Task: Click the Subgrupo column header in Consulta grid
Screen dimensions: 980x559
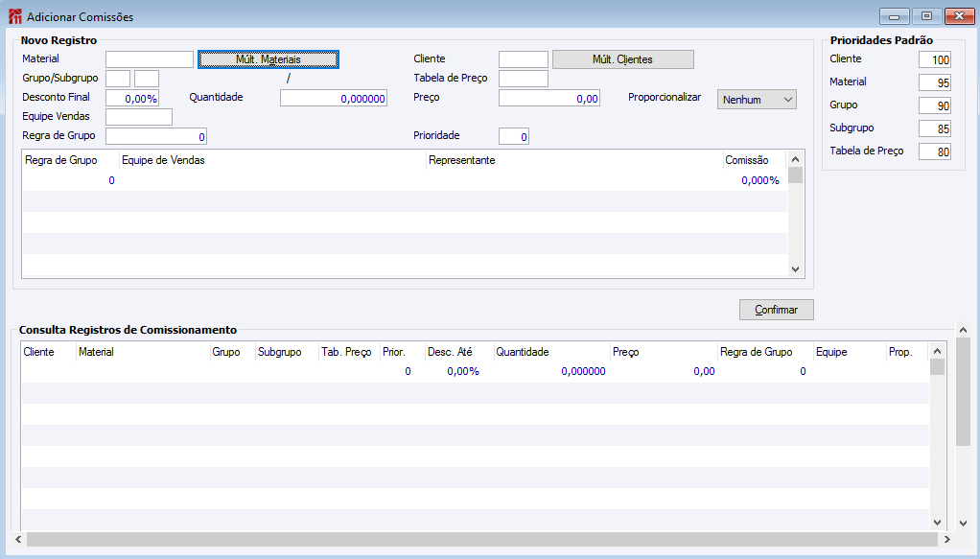Action: click(x=287, y=352)
